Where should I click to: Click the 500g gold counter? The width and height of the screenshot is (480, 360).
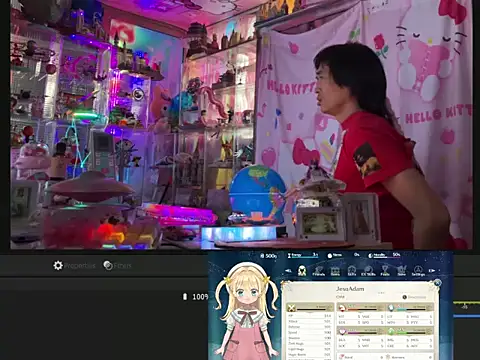click(269, 256)
